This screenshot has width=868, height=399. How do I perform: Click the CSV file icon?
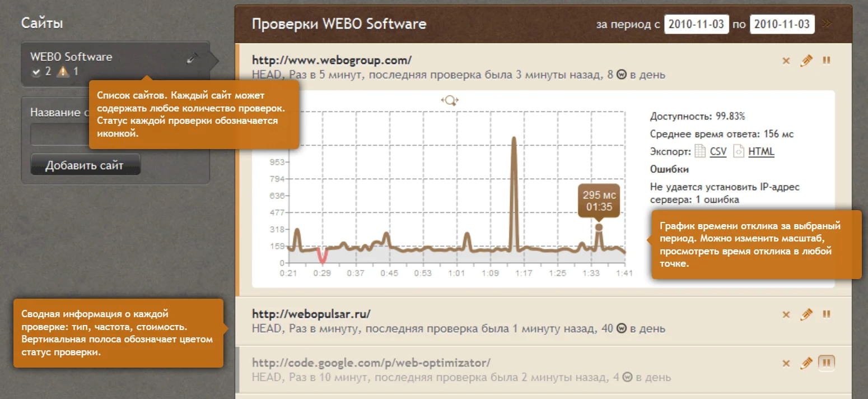coord(700,151)
